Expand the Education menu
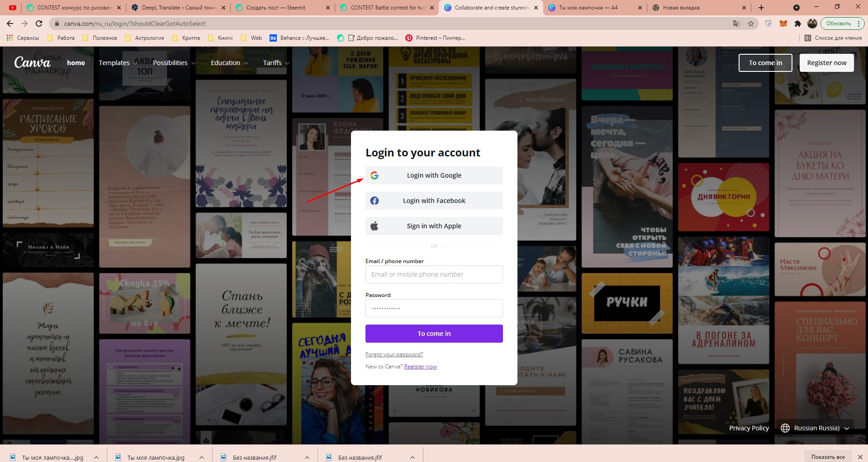The height and width of the screenshot is (462, 868). click(229, 63)
